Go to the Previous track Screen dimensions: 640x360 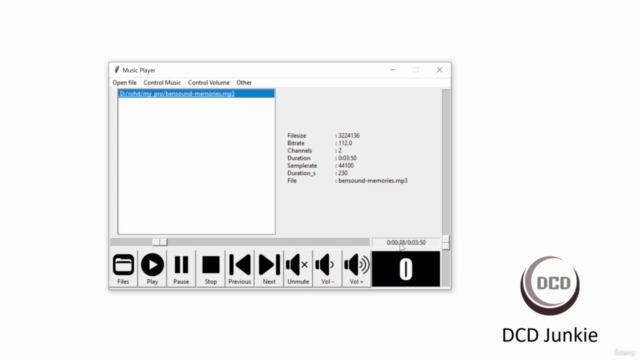(240, 269)
